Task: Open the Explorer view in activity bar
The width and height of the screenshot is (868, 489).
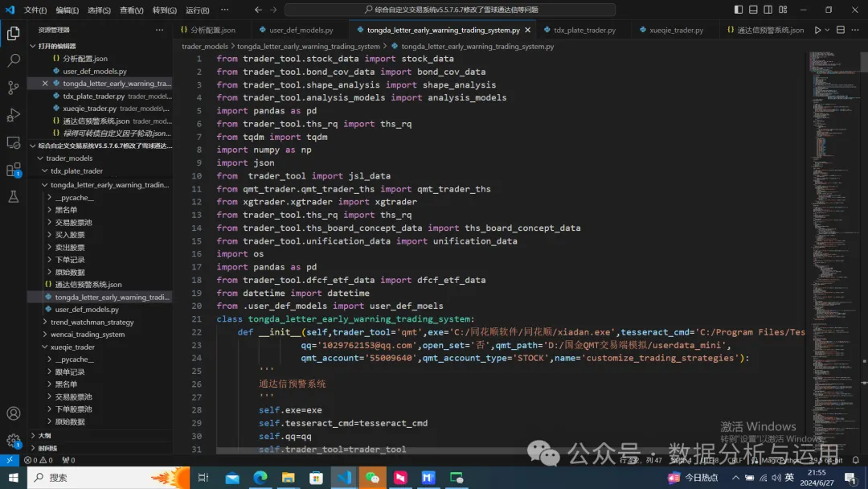Action: 14,34
